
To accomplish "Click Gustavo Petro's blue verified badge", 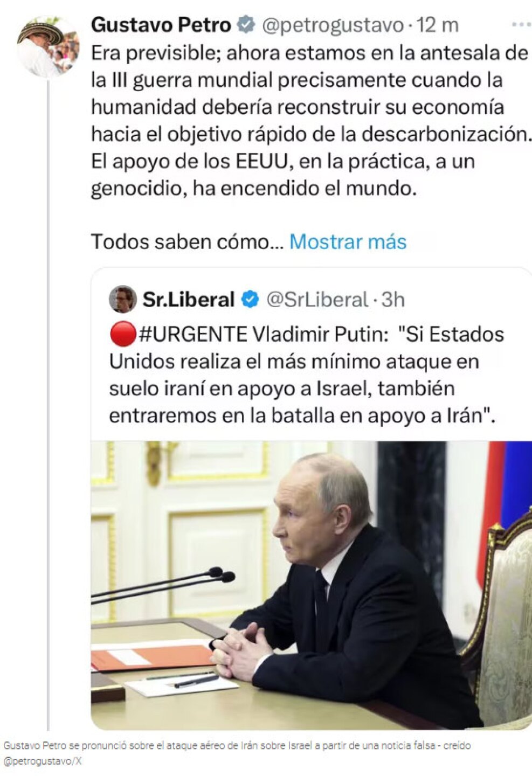I will (x=247, y=25).
